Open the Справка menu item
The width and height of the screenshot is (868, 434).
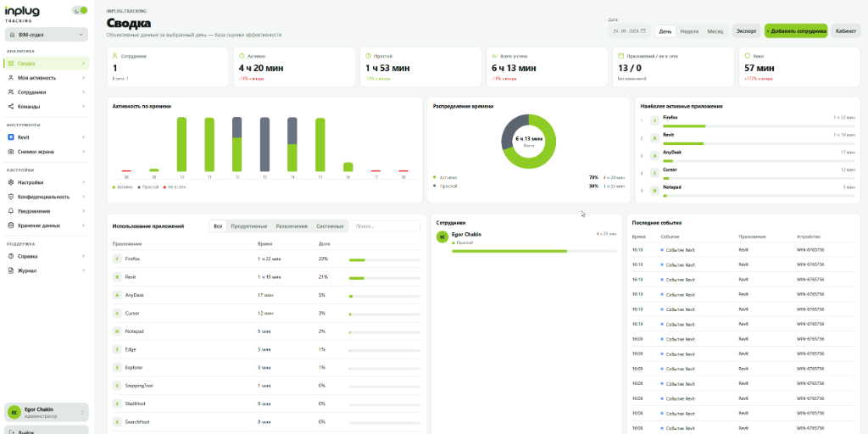(x=47, y=256)
